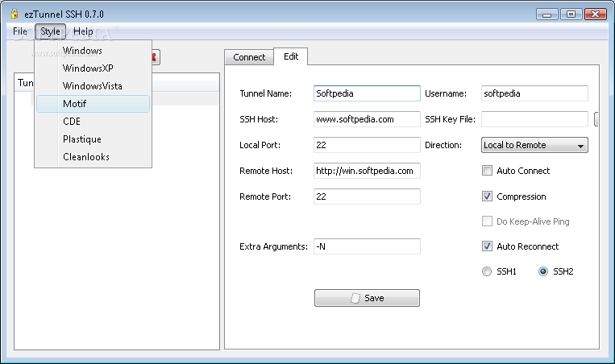Click the red delete tunnel icon
Image resolution: width=615 pixels, height=364 pixels.
[x=156, y=57]
